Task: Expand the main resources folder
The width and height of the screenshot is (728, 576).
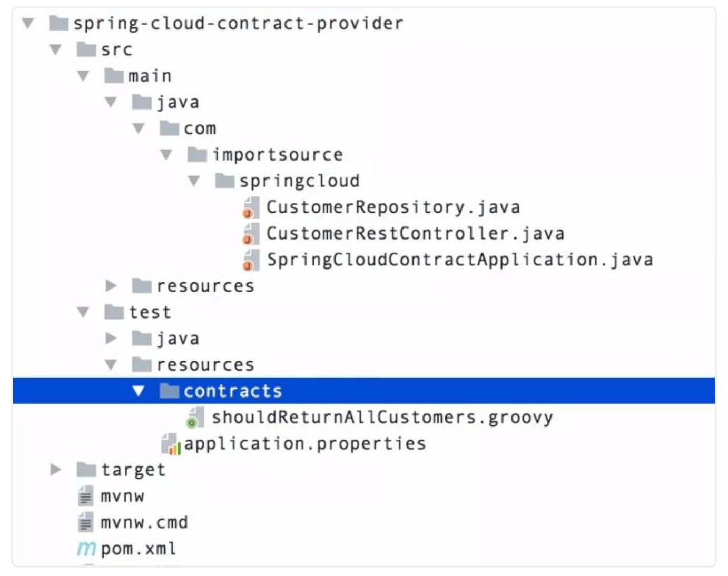Action: point(111,286)
